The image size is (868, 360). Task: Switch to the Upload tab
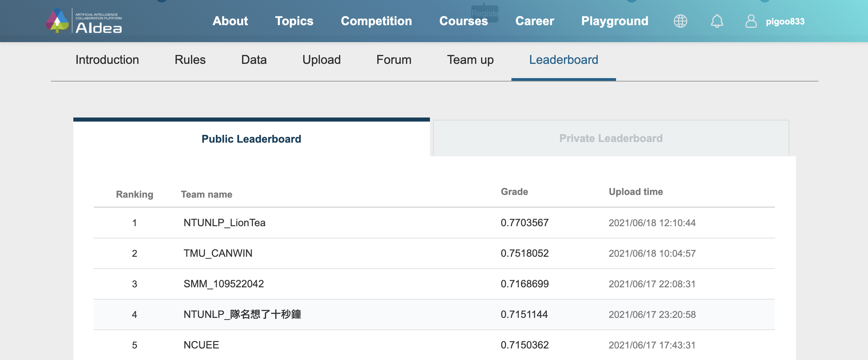pos(322,60)
